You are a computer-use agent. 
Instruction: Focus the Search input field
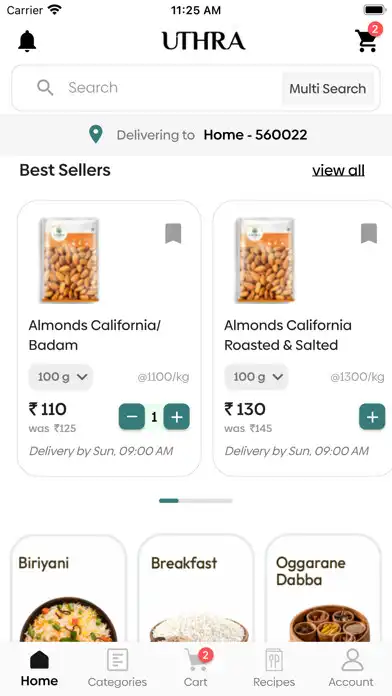[169, 88]
